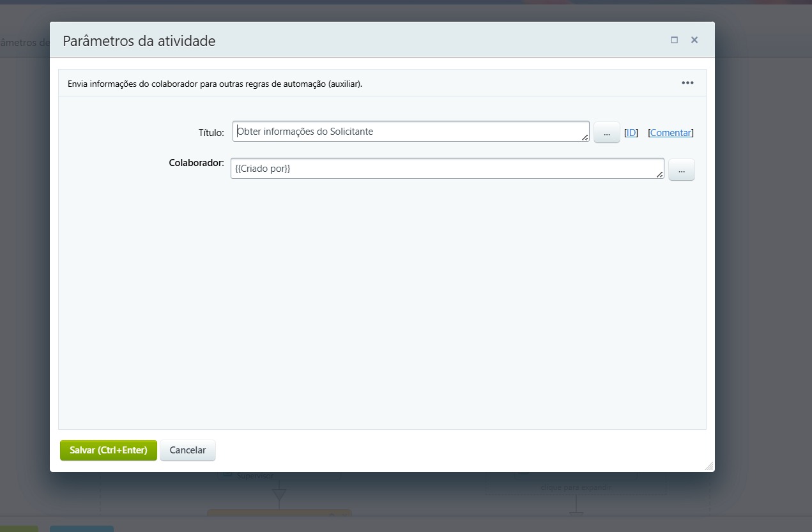Screen dimensions: 812x532
Task: Focus the Título text field
Action: point(409,132)
